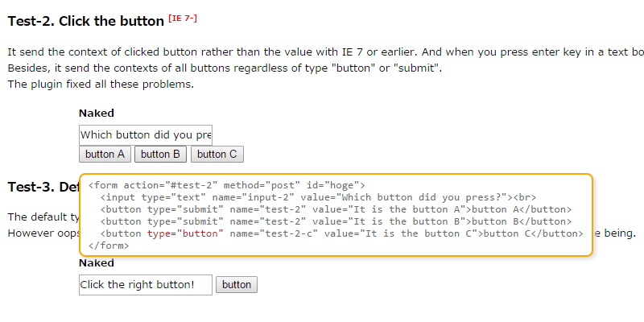Click into the "Click the right button!" field
This screenshot has width=644, height=322.
(146, 284)
